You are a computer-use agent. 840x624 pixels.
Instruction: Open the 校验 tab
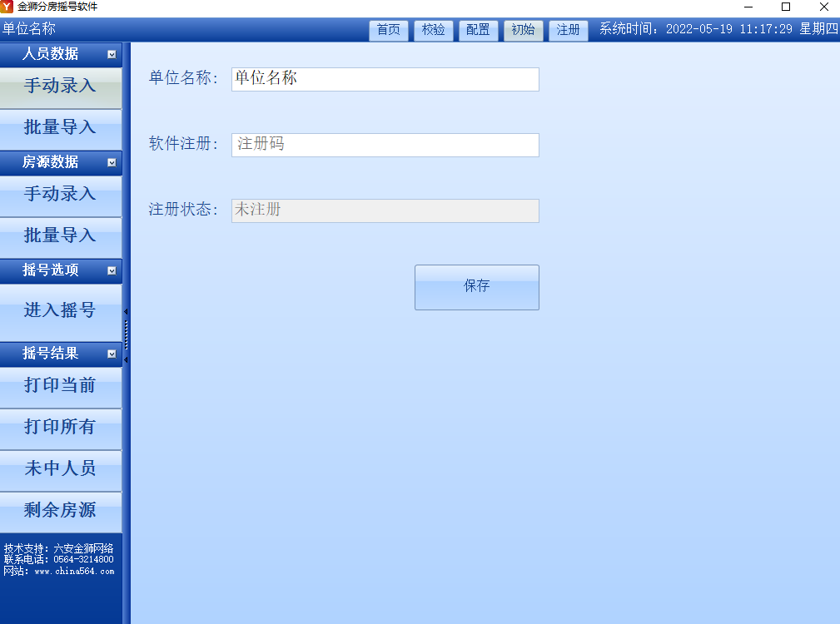coord(434,30)
